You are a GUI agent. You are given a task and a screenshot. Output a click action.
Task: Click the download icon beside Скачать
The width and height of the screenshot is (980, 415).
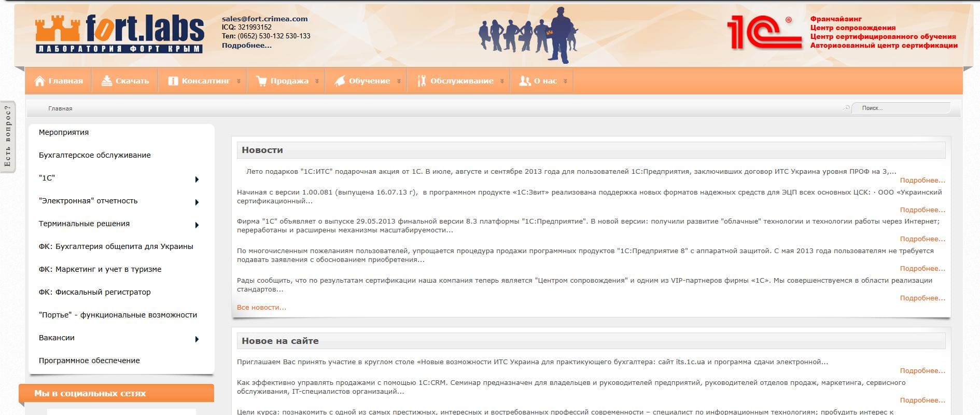[107, 81]
